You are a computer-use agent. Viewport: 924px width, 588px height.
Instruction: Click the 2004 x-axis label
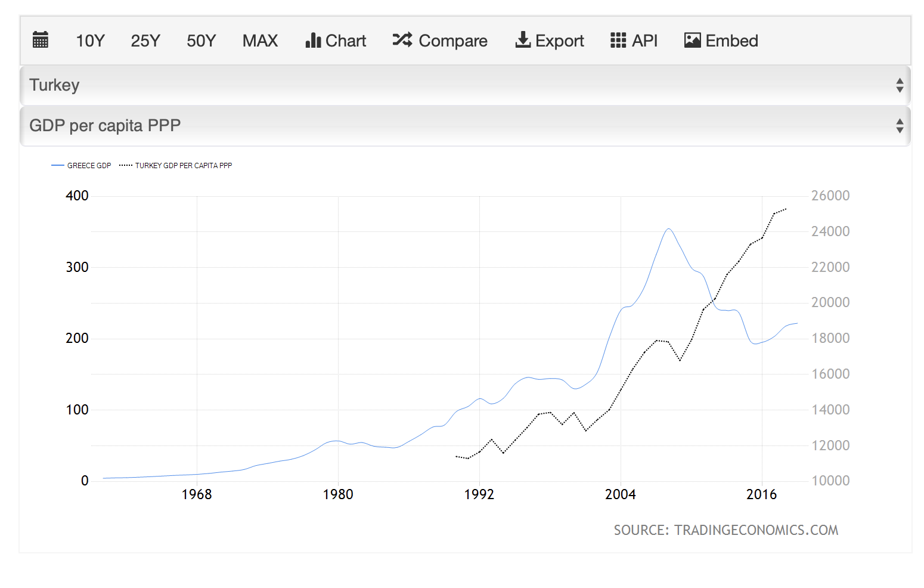coord(620,494)
